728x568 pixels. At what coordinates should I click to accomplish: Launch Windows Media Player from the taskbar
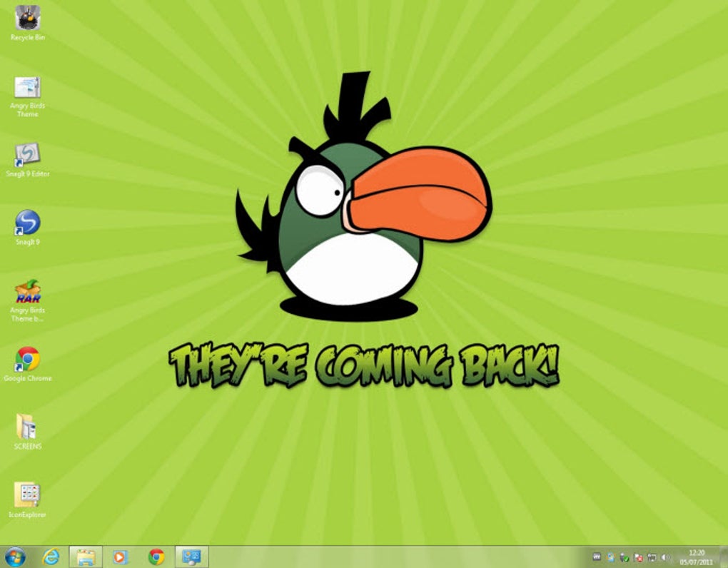point(120,557)
